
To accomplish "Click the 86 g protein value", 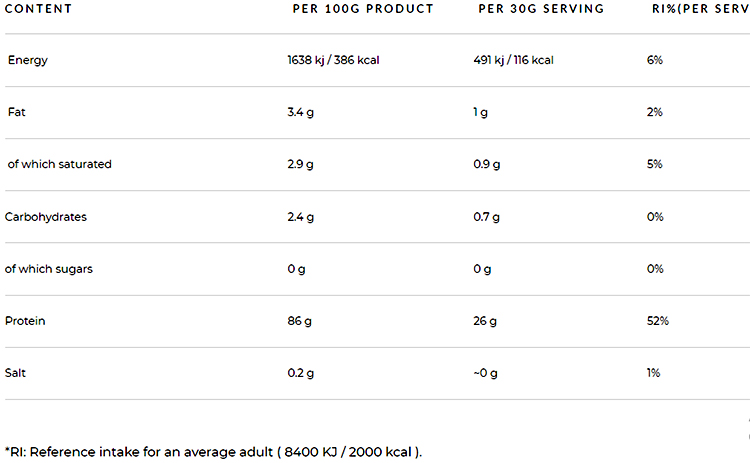I will click(299, 321).
